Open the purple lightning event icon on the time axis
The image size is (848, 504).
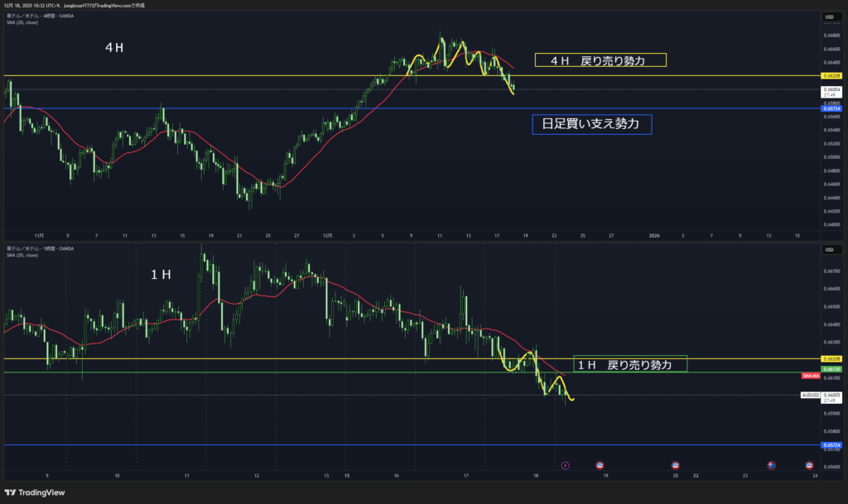(x=566, y=466)
